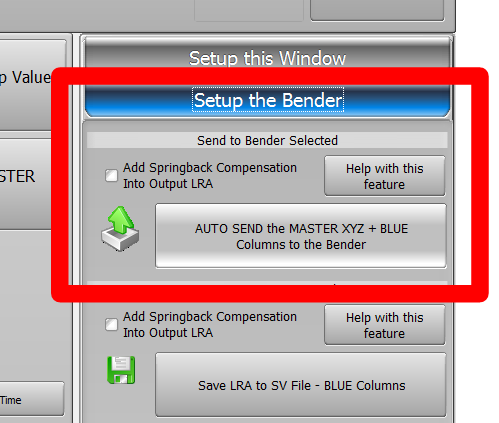
Task: Click upper Help with this feature button
Action: click(385, 176)
